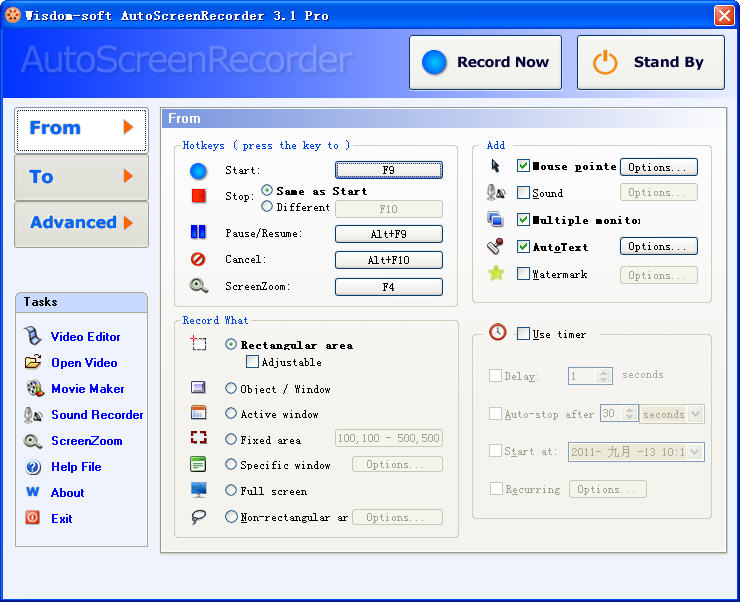Uncheck the Mouse pointer checkbox

523,166
